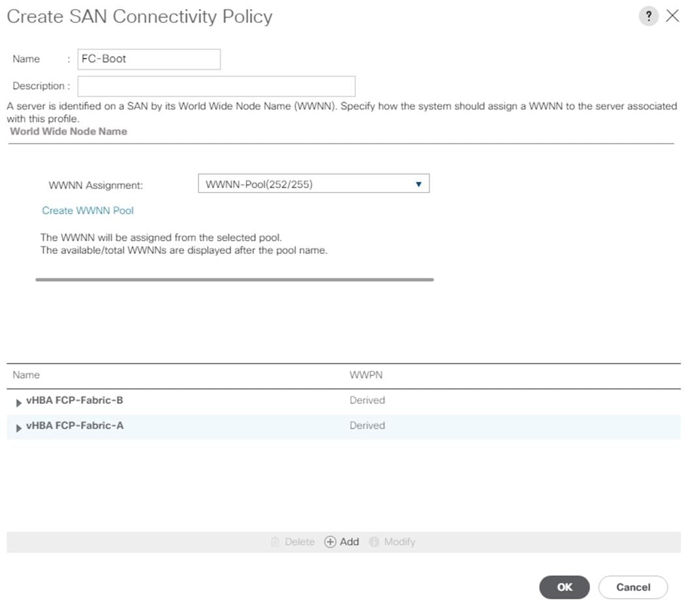Select the vHBA FCP-Fabric-A entry

pyautogui.click(x=75, y=425)
